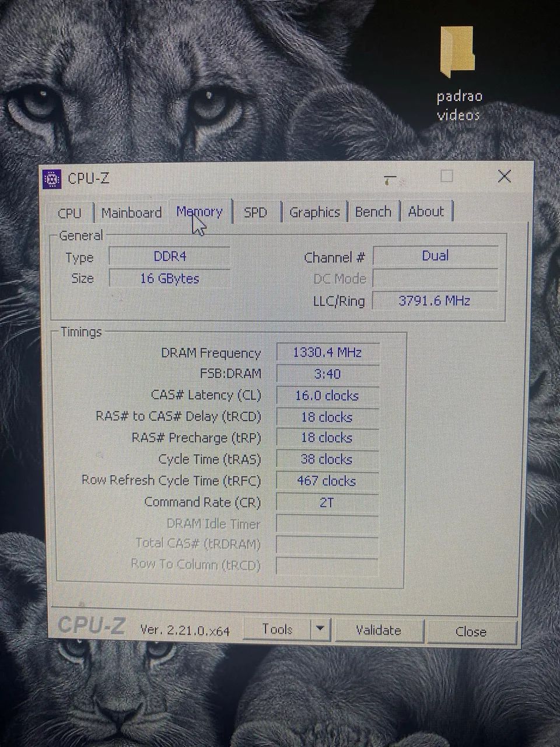
Task: Switch to the Bench tab
Action: (x=373, y=211)
